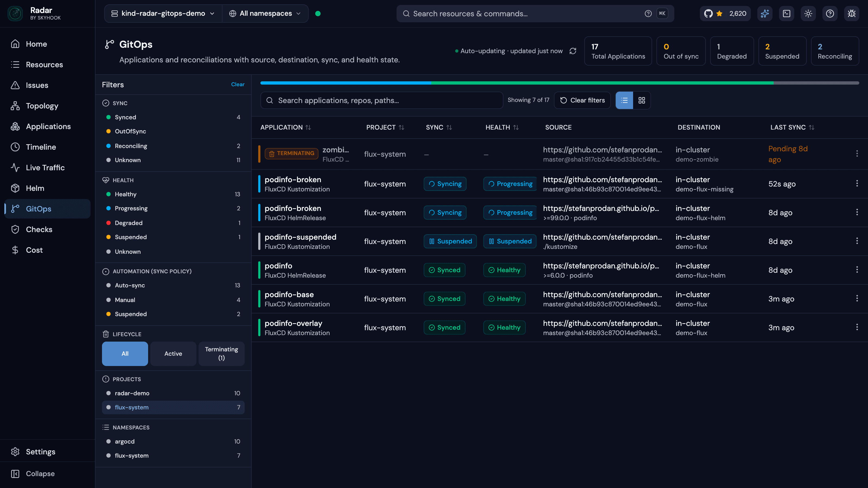Open the terminal icon in top bar
The image size is (868, 488).
click(x=786, y=14)
